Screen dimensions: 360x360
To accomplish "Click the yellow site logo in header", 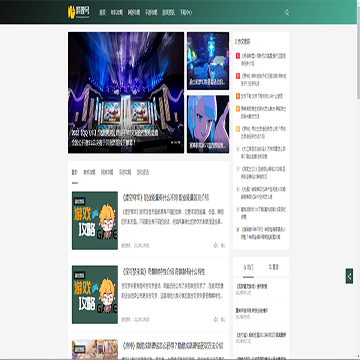I will (79, 12).
